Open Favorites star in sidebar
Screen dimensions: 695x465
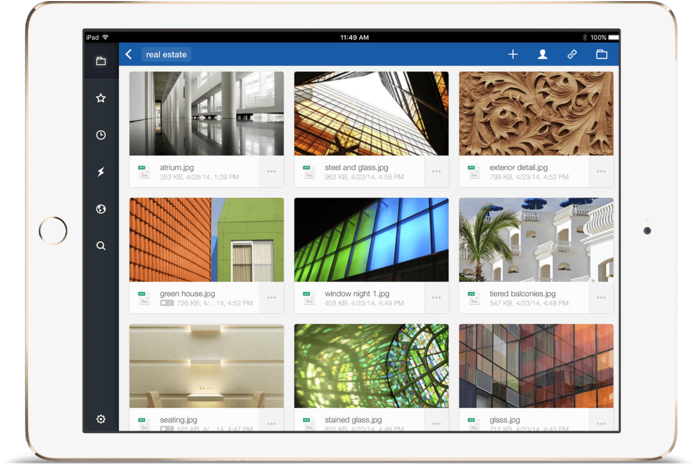click(x=101, y=98)
